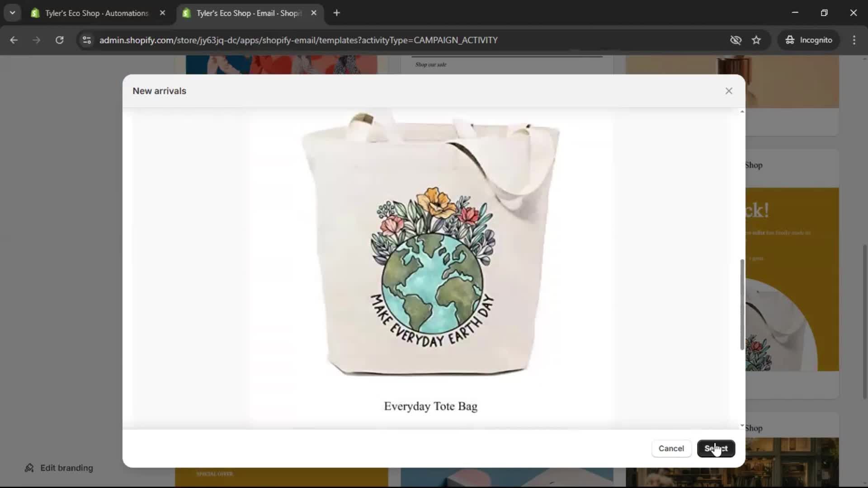
Task: Open site information in the address bar
Action: coord(86,40)
